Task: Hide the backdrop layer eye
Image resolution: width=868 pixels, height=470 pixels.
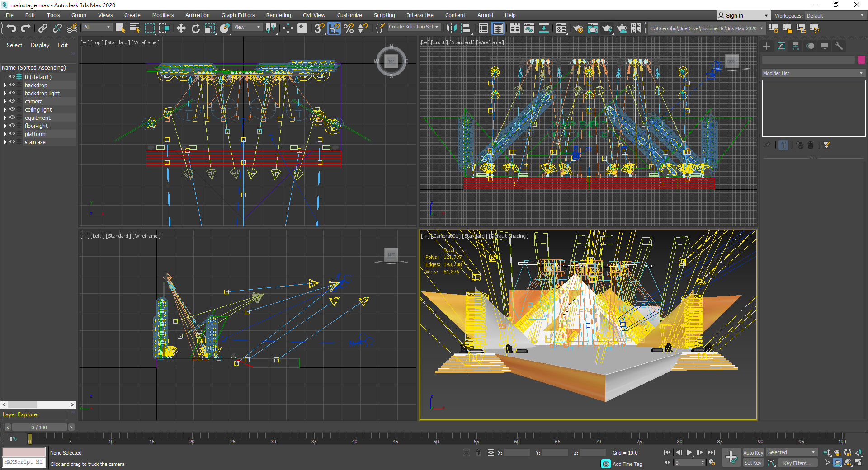Action: click(x=12, y=85)
